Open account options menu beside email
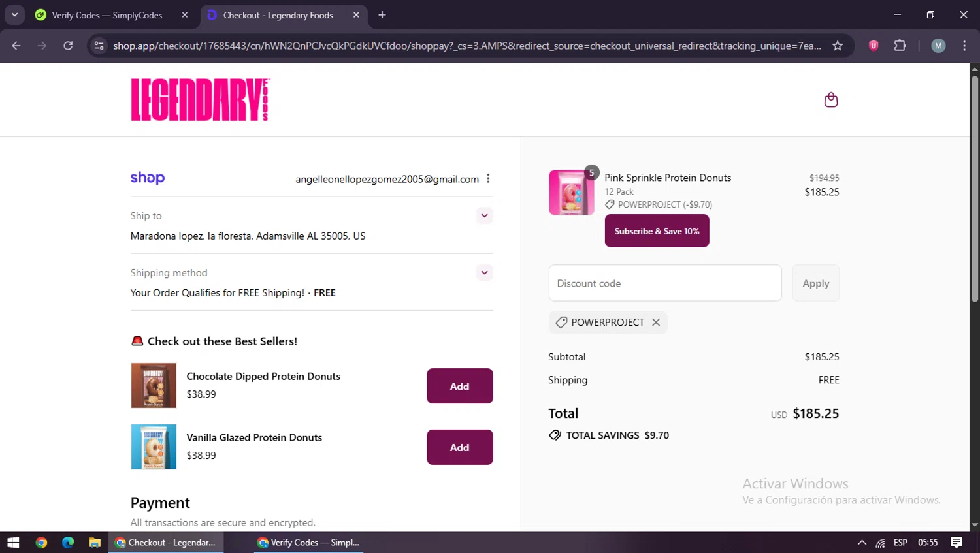The image size is (980, 553). point(488,178)
